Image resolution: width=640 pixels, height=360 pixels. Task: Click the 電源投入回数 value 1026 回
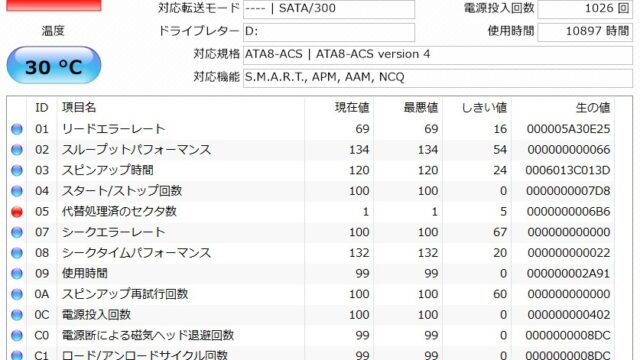[x=585, y=9]
